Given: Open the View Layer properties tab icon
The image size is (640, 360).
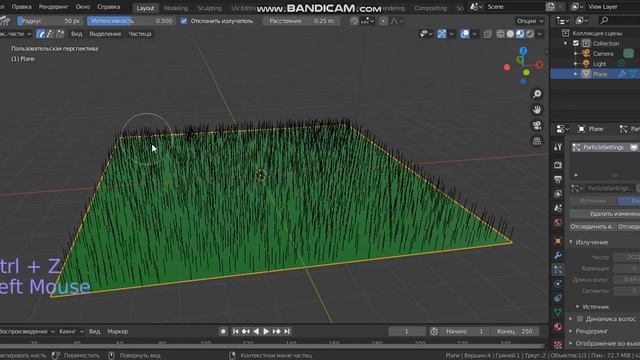Looking at the screenshot, I should 558,193.
